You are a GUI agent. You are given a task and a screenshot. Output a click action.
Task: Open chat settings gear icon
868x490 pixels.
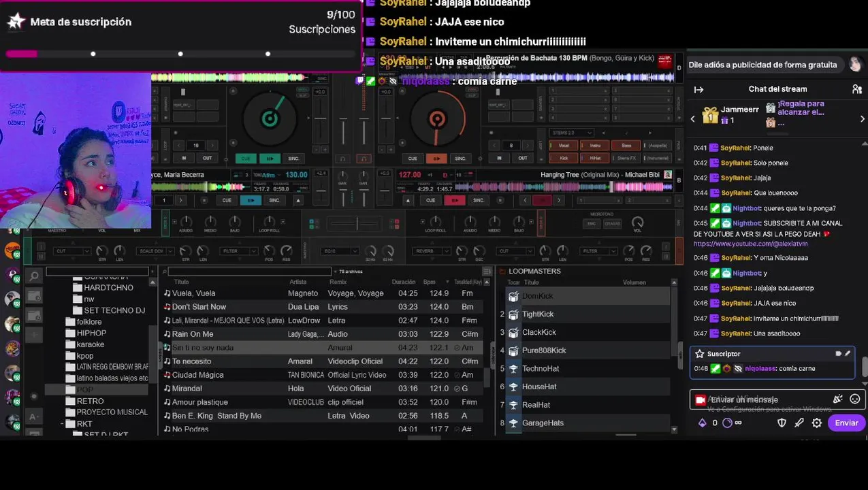click(x=817, y=423)
